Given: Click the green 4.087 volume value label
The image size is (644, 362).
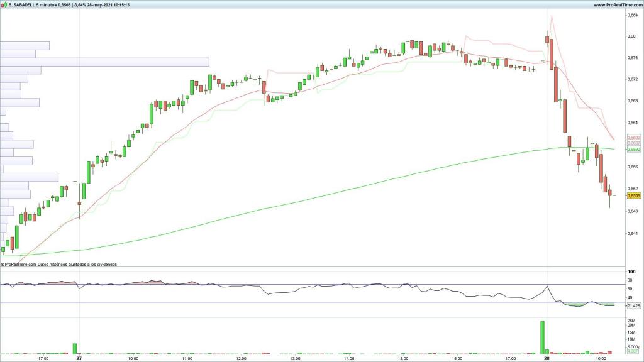Looking at the screenshot, I should click(633, 352).
